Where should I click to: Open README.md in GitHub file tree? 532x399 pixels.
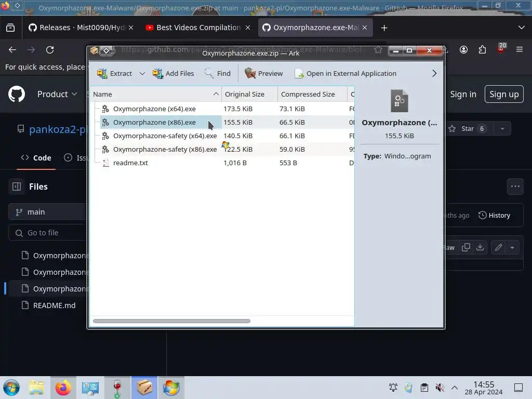pyautogui.click(x=54, y=305)
